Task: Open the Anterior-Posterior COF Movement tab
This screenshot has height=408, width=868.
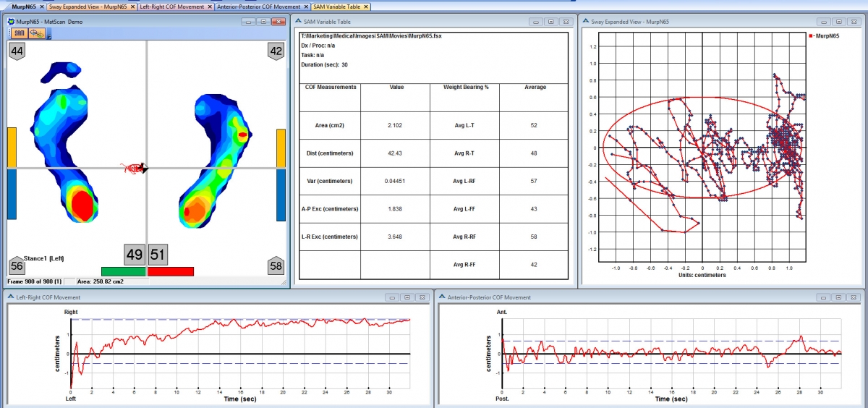Action: pyautogui.click(x=258, y=7)
